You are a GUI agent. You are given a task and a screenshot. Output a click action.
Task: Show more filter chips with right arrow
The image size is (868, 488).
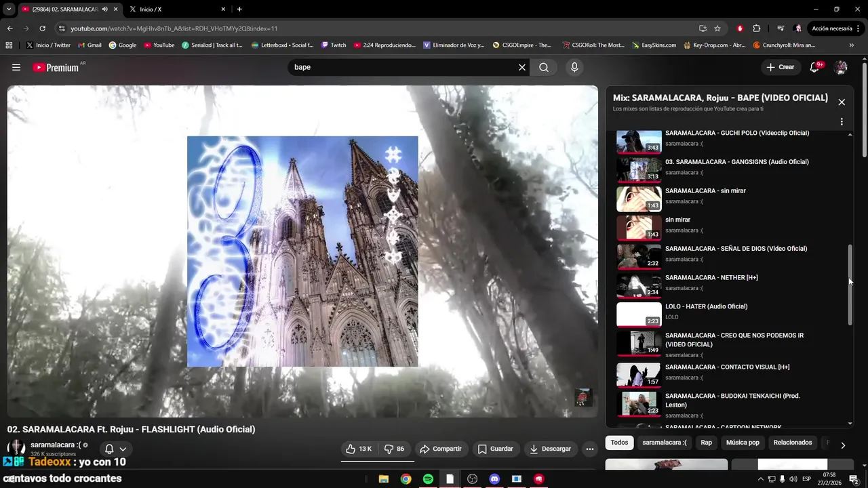pyautogui.click(x=843, y=445)
